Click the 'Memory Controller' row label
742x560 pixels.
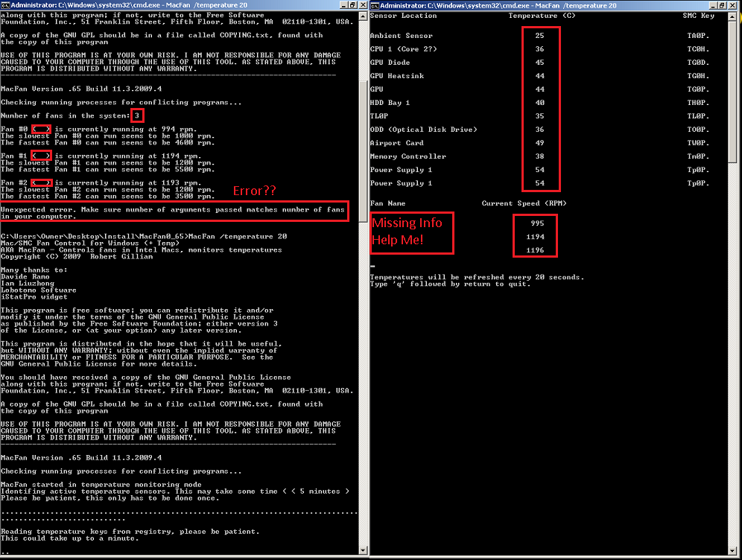tap(408, 156)
